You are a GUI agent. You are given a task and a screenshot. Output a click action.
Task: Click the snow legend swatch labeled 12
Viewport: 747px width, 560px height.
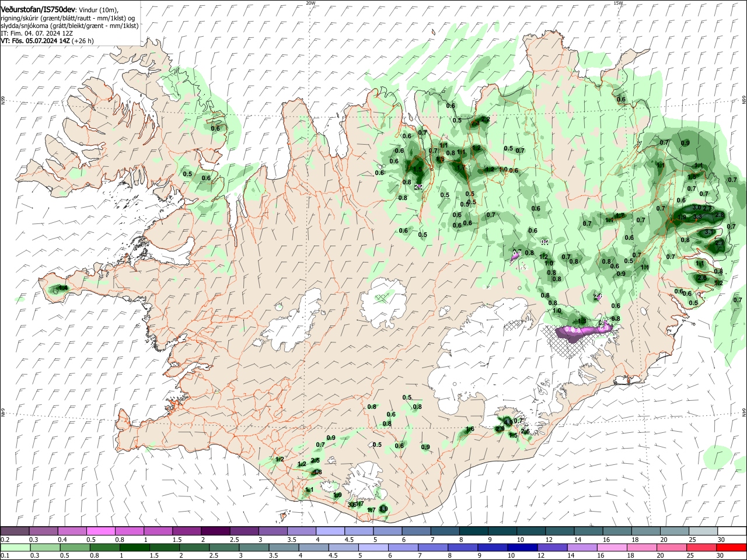point(558,531)
